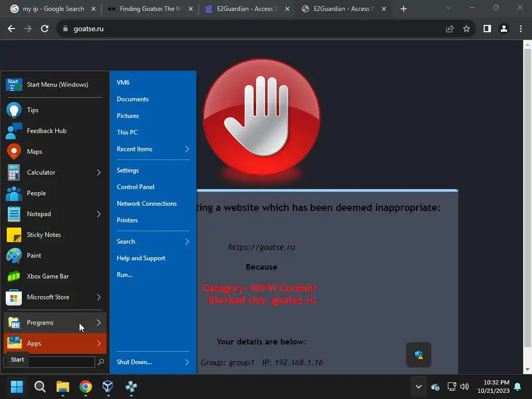Viewport: 532px width, 399px height.
Task: Open the People app icon
Action: point(14,193)
